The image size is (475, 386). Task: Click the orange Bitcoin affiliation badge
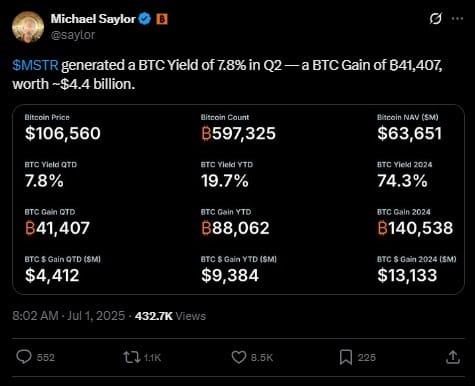(162, 19)
